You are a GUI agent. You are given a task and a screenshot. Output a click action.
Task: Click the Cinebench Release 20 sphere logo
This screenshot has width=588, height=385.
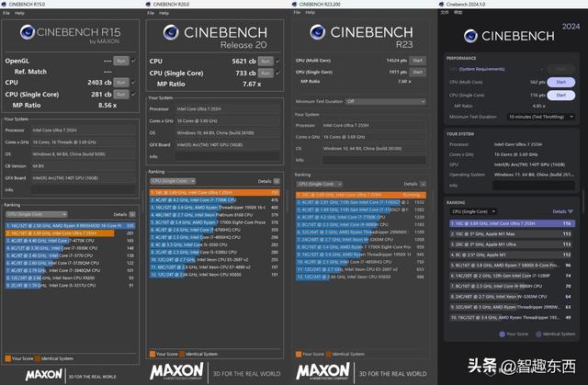pos(171,32)
